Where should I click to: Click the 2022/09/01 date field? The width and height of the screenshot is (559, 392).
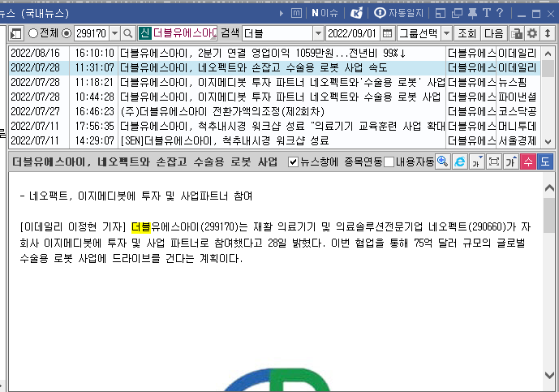click(x=352, y=33)
